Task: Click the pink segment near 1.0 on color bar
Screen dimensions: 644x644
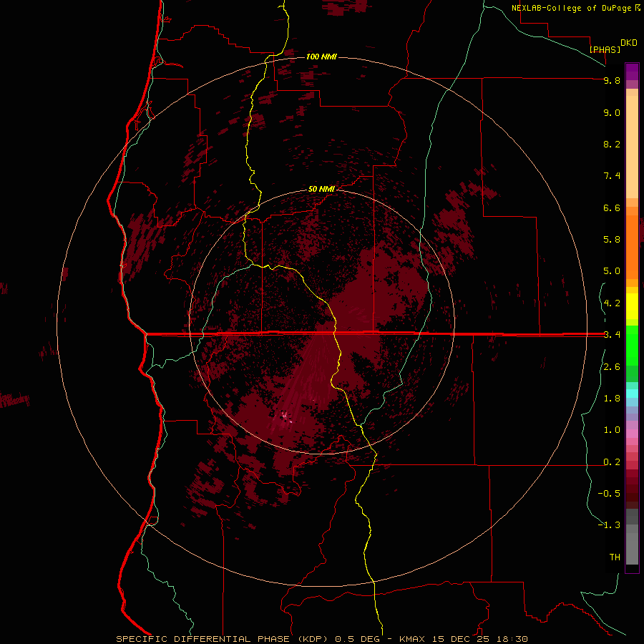Action: coord(632,433)
